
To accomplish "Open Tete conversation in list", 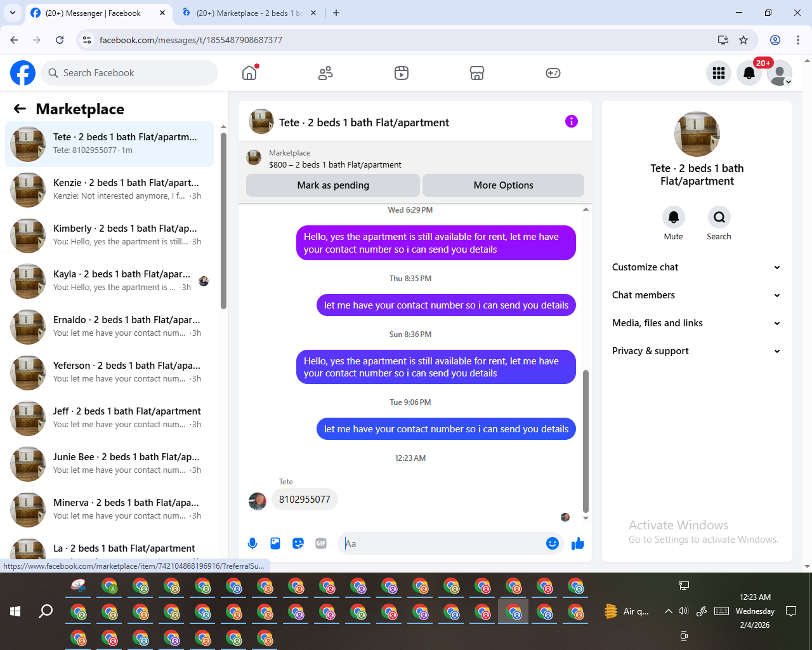I will 110,144.
